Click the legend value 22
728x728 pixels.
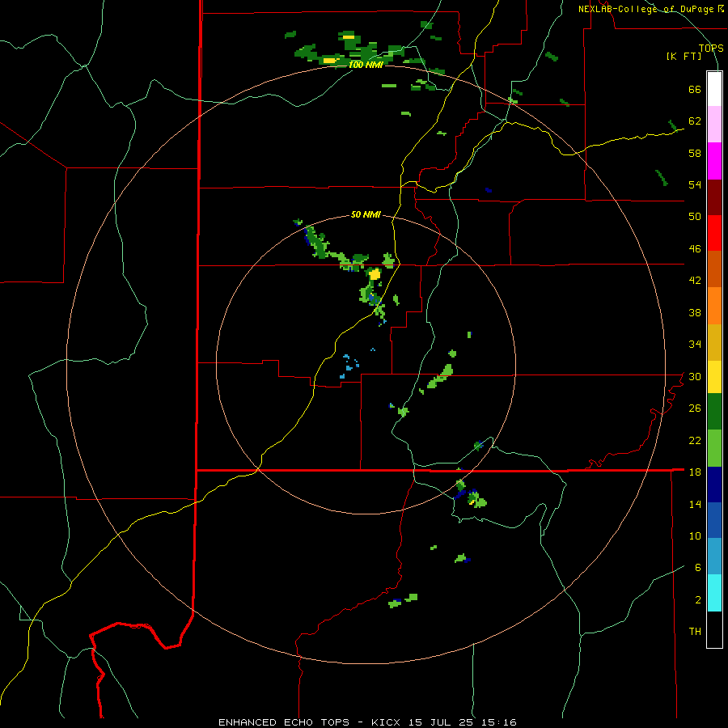pos(695,440)
